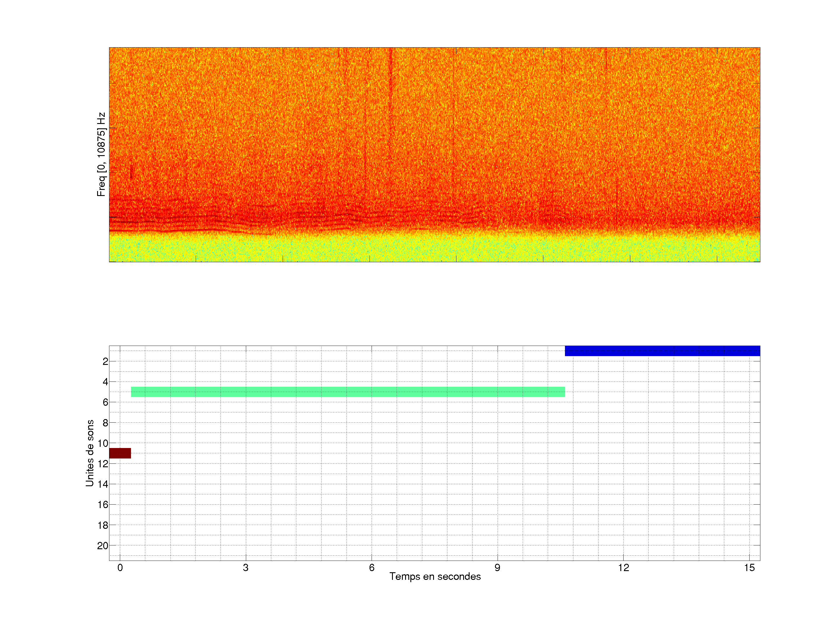Click x-axis tick label 12

coord(623,568)
